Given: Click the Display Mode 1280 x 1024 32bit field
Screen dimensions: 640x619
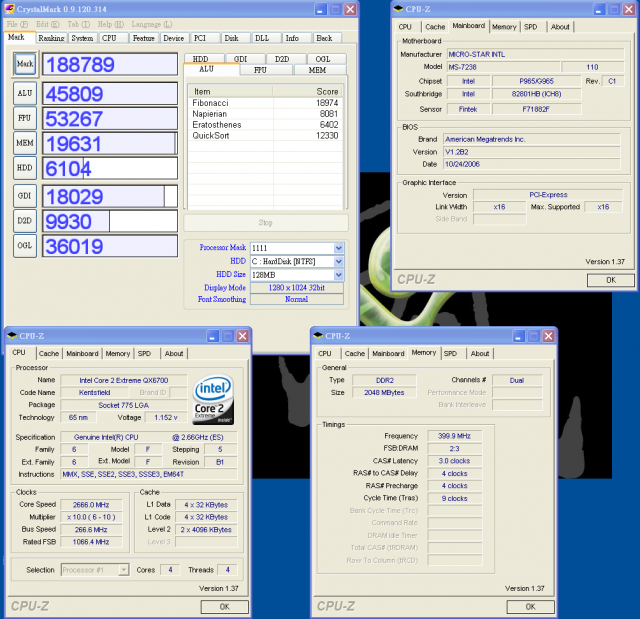Looking at the screenshot, I should tap(297, 288).
